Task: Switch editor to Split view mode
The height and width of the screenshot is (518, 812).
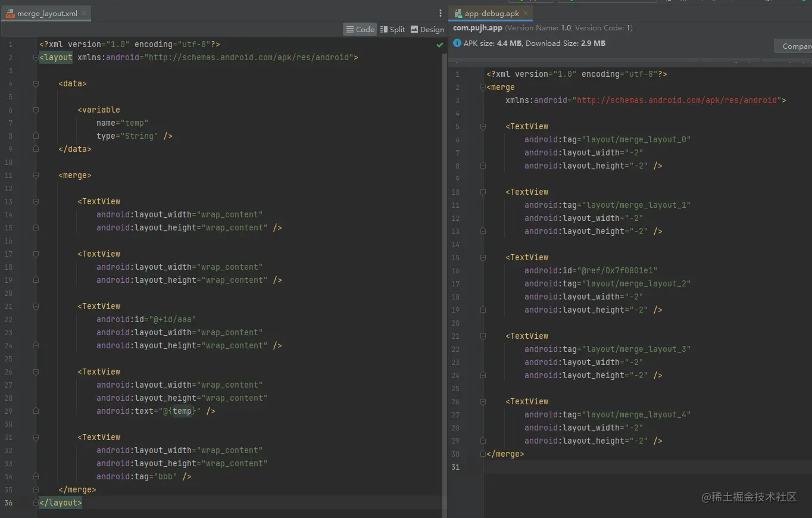Action: pos(392,29)
